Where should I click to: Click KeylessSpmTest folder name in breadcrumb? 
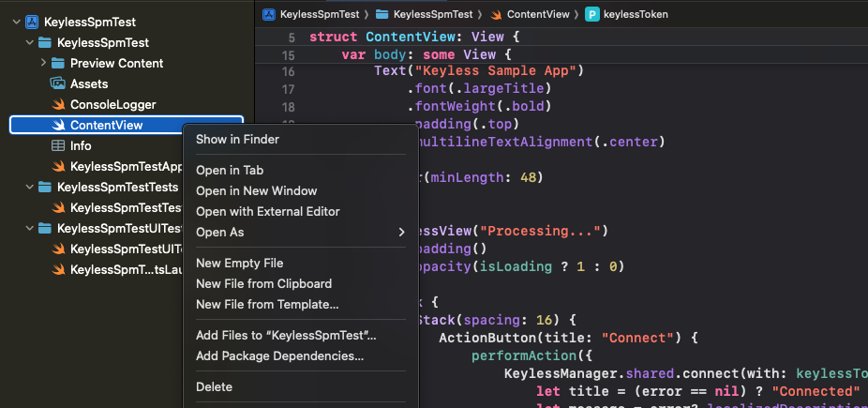[433, 14]
